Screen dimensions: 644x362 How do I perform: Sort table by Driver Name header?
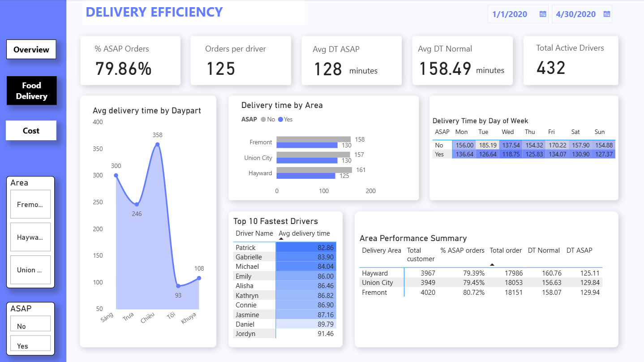click(254, 233)
